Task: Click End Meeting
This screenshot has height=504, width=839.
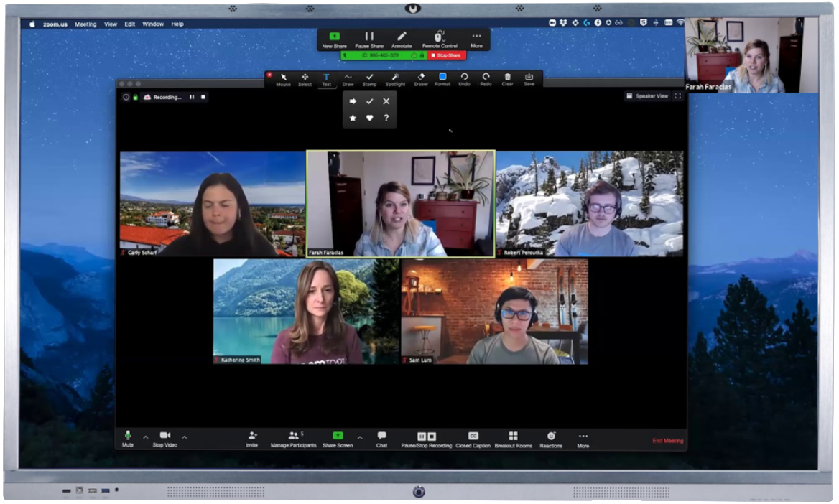Action: tap(667, 441)
